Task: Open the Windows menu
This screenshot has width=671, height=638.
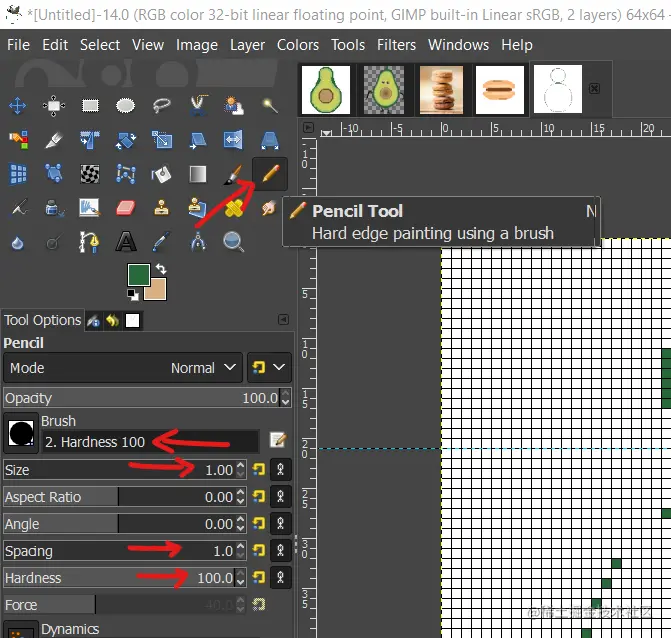Action: pyautogui.click(x=458, y=45)
